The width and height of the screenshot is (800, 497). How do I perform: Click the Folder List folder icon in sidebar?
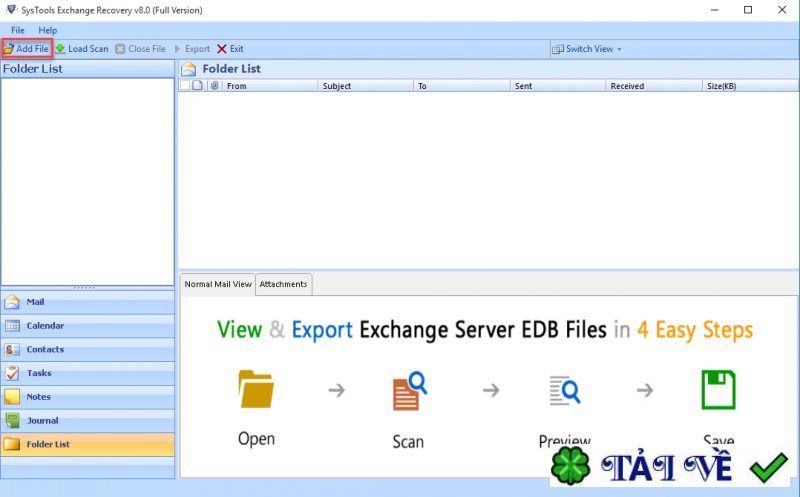point(12,444)
